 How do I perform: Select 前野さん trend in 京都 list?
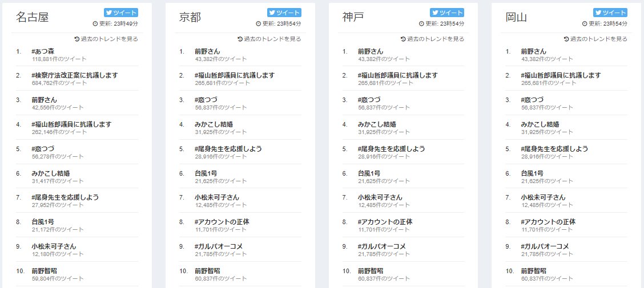tap(207, 51)
